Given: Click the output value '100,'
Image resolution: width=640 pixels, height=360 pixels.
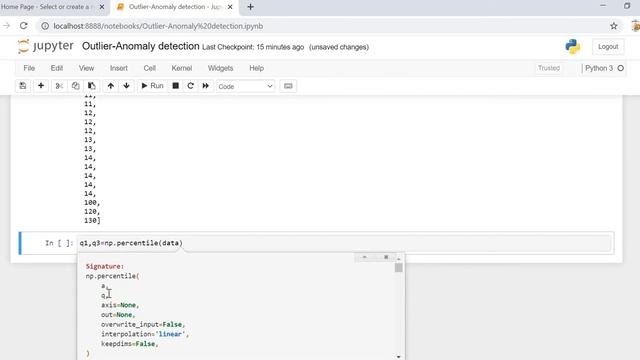Looking at the screenshot, I should 92,203.
